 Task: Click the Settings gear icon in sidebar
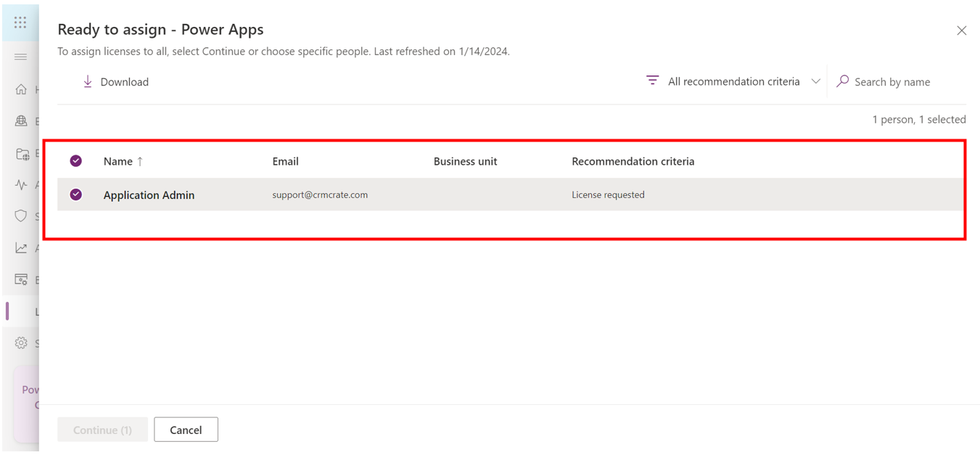[x=21, y=343]
